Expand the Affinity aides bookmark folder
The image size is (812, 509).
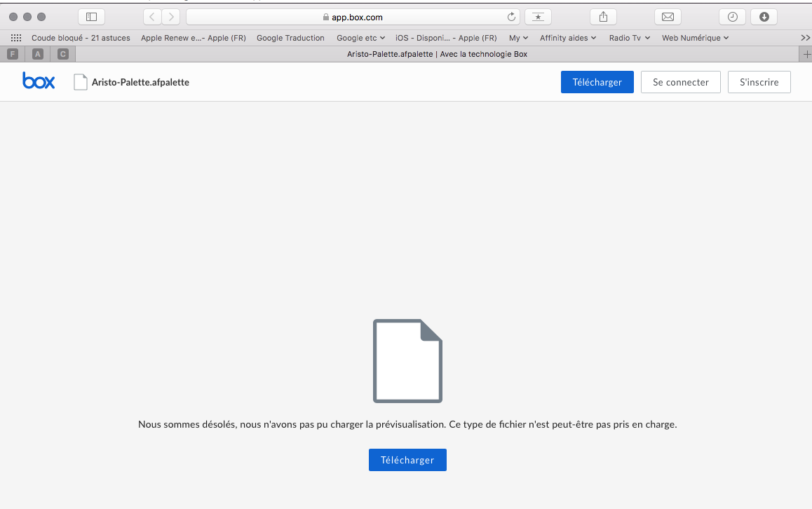(568, 38)
